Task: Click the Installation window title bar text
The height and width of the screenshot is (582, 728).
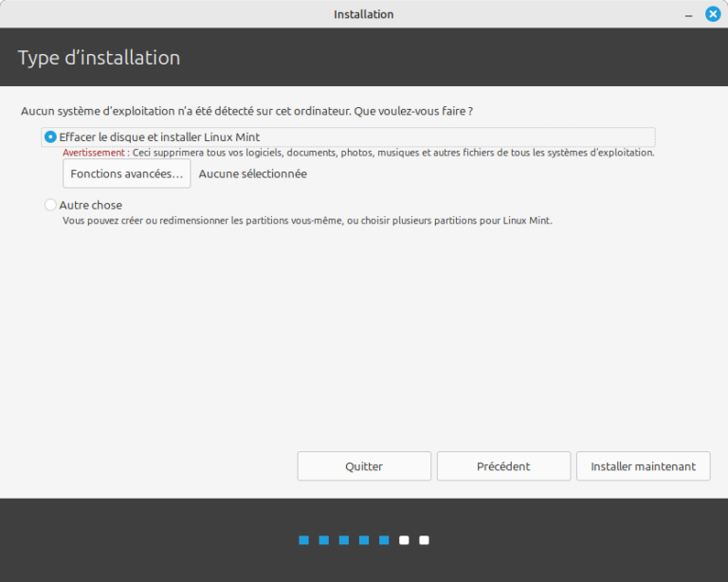Action: click(363, 14)
